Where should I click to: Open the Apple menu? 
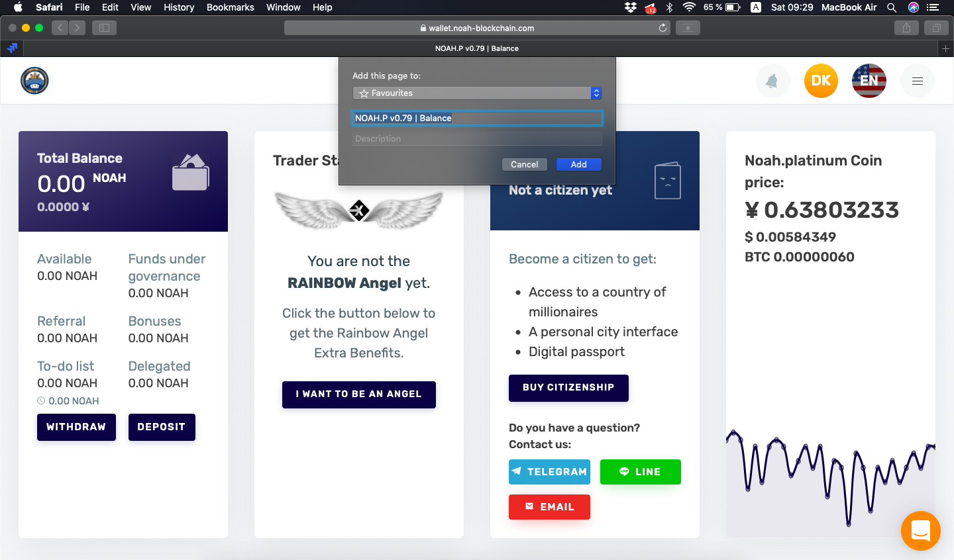[x=18, y=7]
